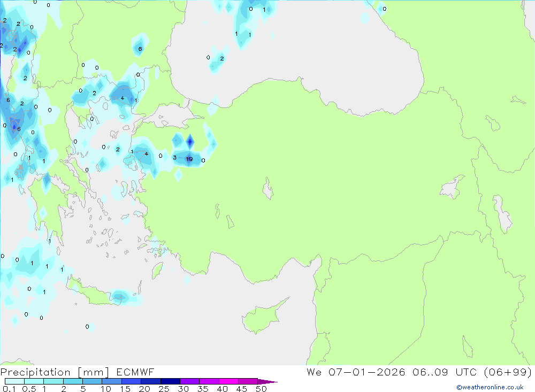Click the '(06+99)' forecast offset text
Screen dimensions: 535x392
pyautogui.click(x=508, y=372)
